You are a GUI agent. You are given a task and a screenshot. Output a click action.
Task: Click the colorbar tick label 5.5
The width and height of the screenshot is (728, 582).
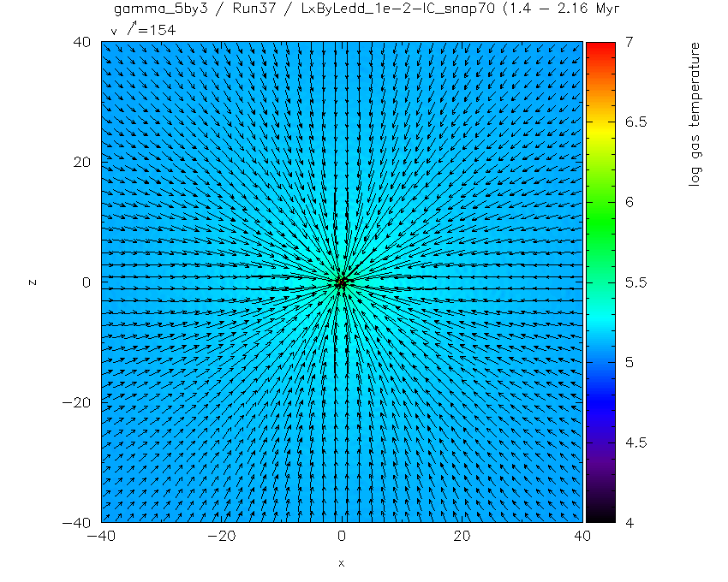pyautogui.click(x=636, y=282)
